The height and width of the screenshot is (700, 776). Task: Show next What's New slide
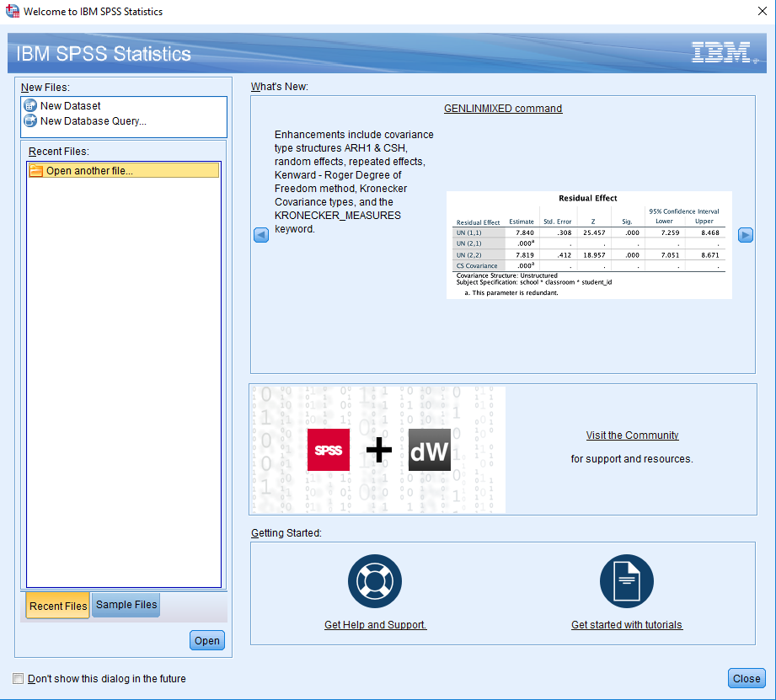point(746,235)
